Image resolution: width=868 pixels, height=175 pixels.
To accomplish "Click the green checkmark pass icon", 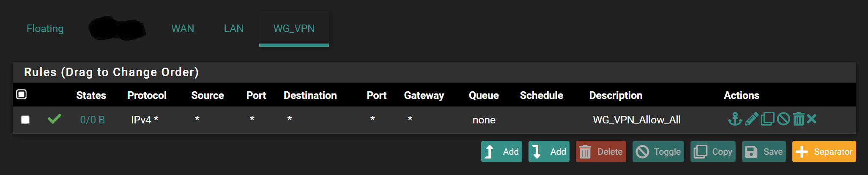I will click(x=55, y=119).
